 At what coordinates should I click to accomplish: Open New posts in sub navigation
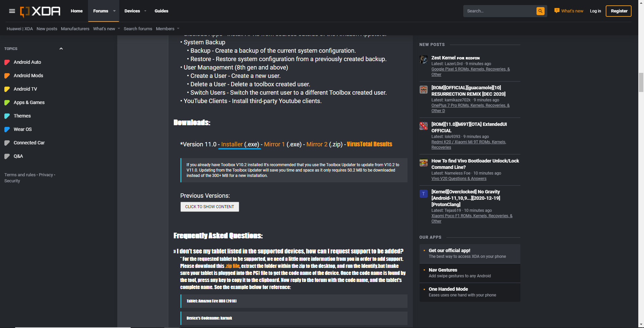click(x=47, y=29)
